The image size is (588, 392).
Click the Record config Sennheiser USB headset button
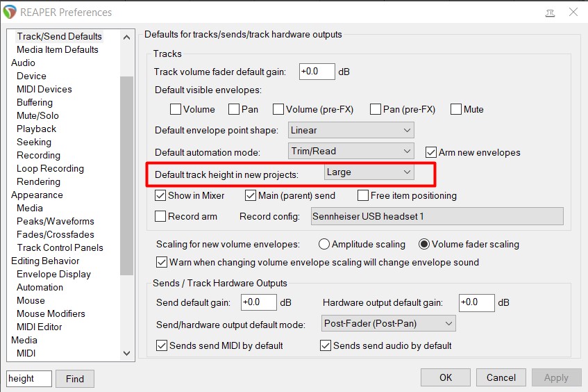point(437,216)
